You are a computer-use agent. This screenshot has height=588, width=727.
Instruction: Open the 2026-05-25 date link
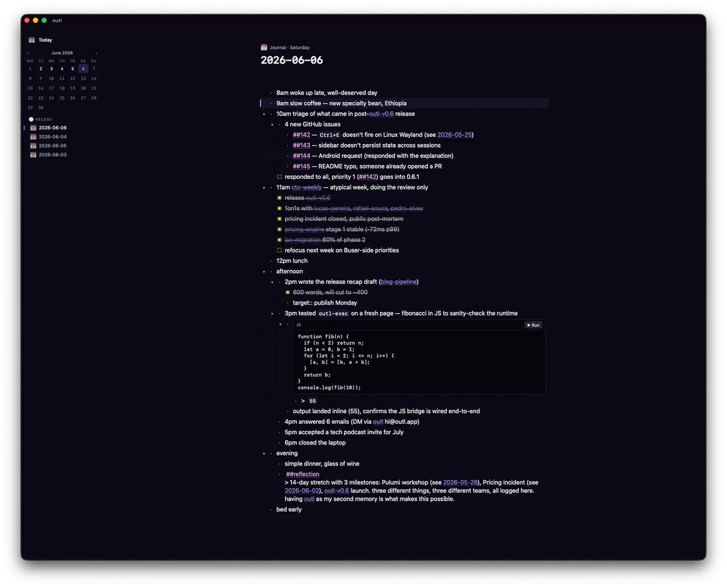click(454, 135)
